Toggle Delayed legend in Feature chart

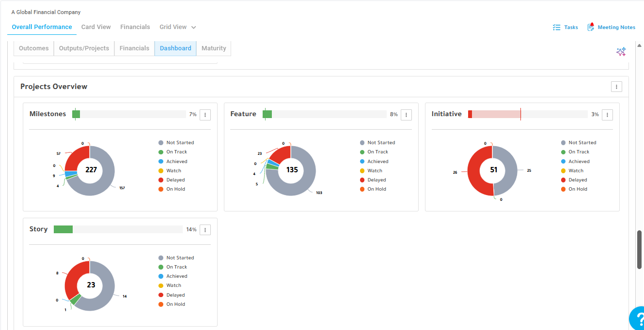(373, 180)
